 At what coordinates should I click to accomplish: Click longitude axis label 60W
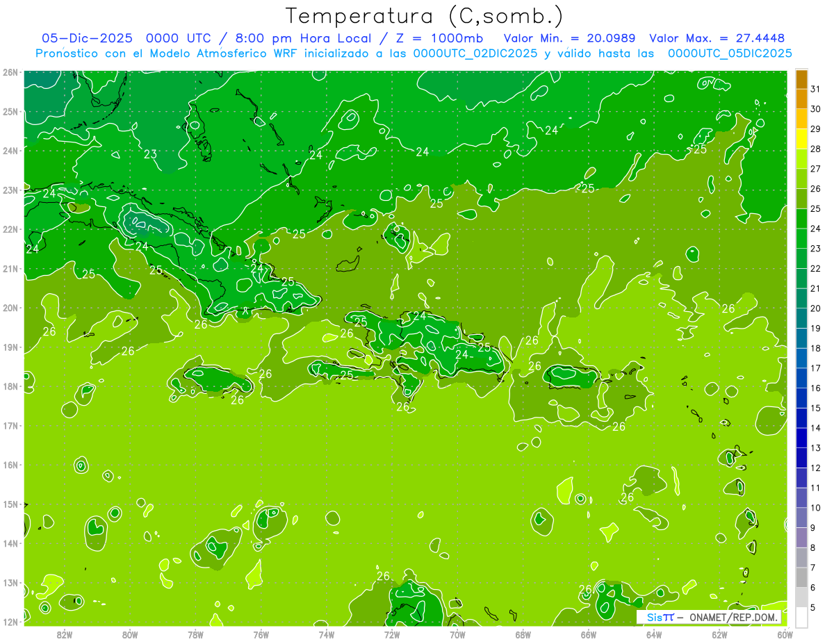coord(785,634)
